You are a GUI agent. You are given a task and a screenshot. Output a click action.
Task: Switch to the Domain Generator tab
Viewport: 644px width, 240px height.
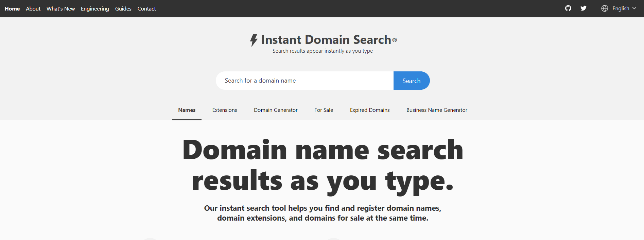(276, 110)
